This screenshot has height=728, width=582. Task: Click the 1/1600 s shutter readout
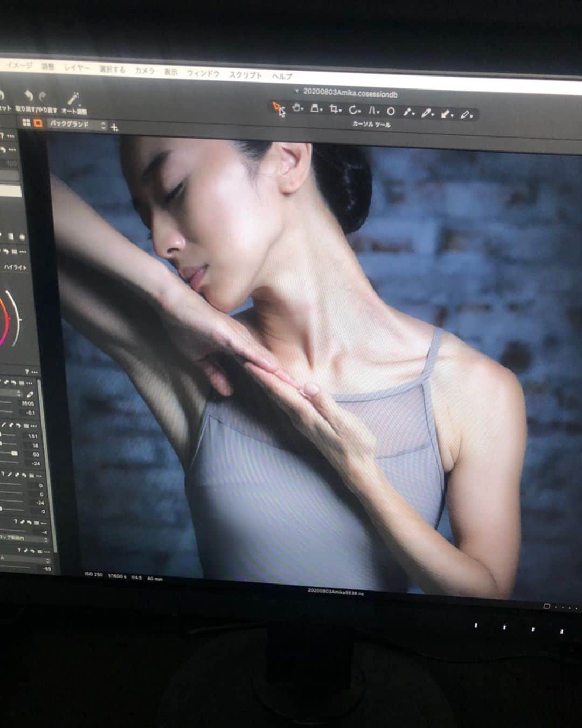[117, 576]
